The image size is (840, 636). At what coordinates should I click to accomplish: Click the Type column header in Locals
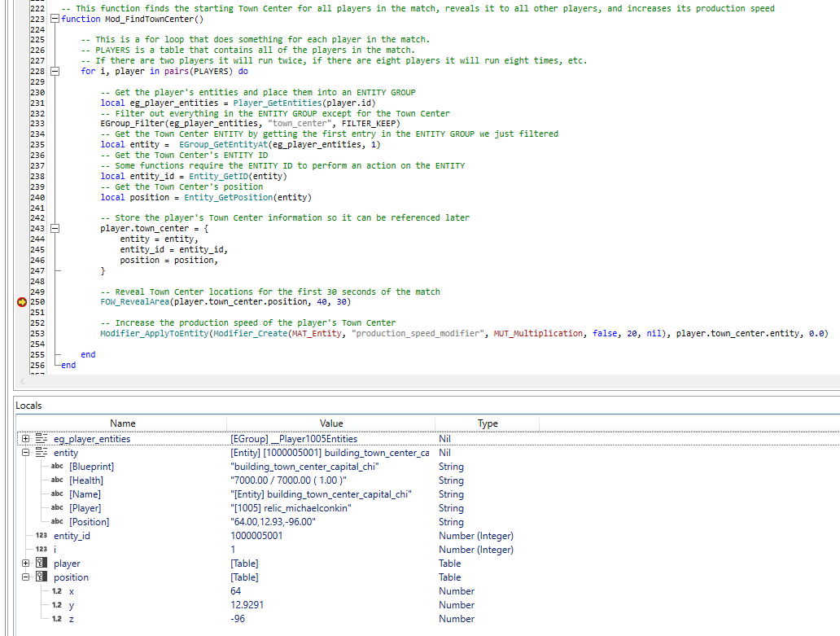click(x=488, y=423)
